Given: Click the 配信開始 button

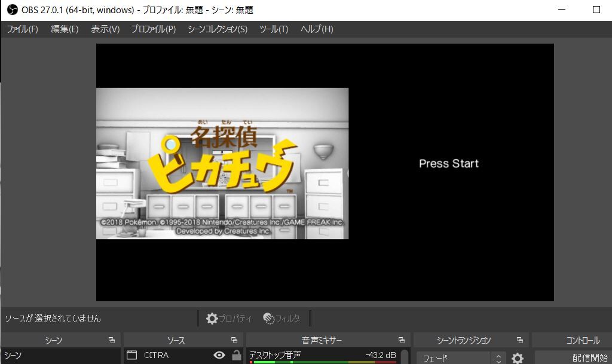Looking at the screenshot, I should [573, 357].
